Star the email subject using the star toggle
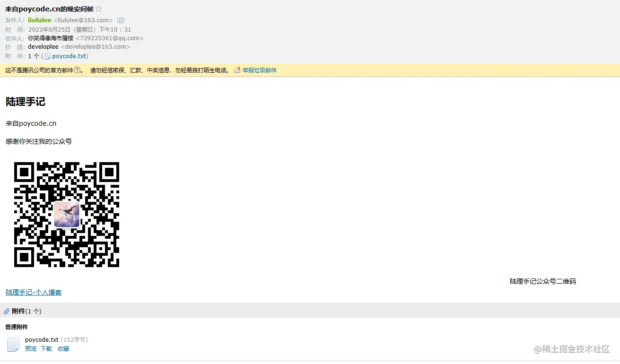 coord(98,8)
